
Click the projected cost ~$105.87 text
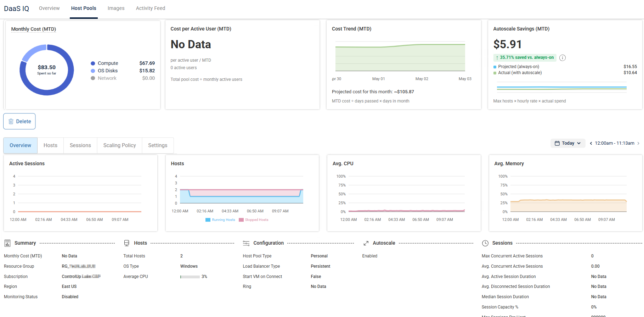click(x=404, y=92)
